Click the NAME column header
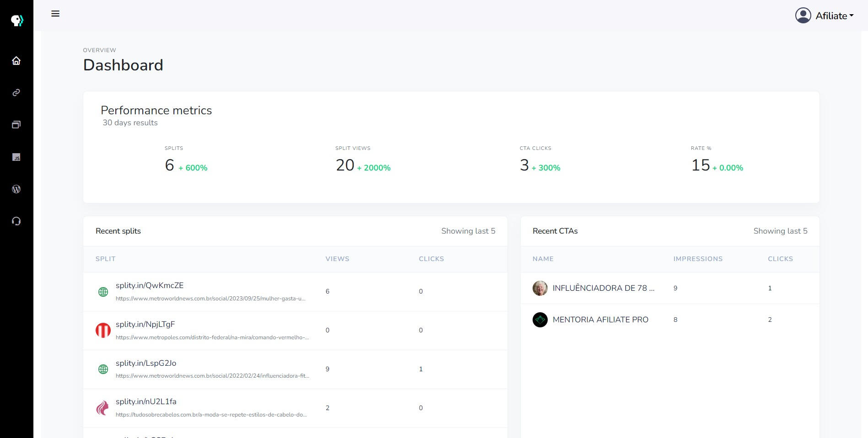Image resolution: width=868 pixels, height=438 pixels. click(x=543, y=259)
